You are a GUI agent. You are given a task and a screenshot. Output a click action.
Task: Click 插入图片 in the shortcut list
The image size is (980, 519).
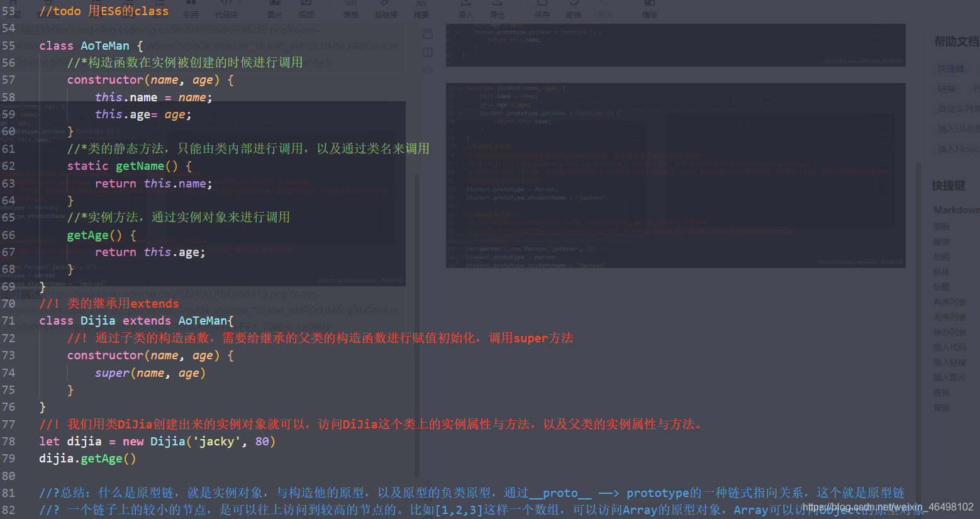950,377
